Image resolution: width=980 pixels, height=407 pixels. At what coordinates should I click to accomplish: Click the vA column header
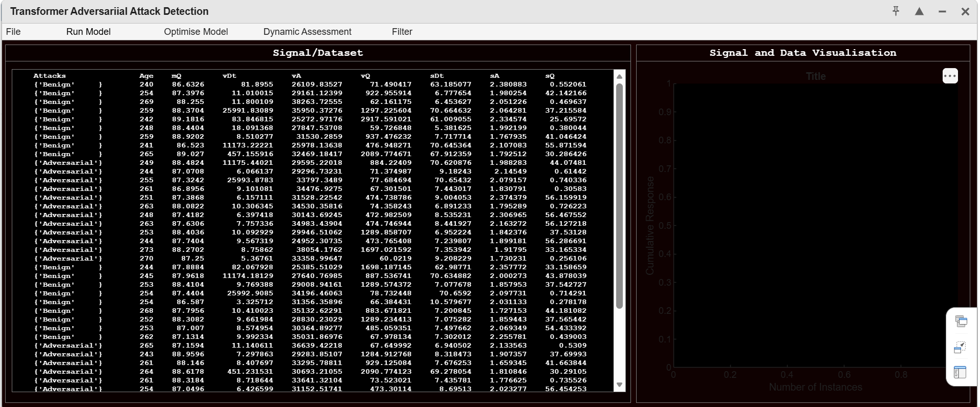click(296, 76)
